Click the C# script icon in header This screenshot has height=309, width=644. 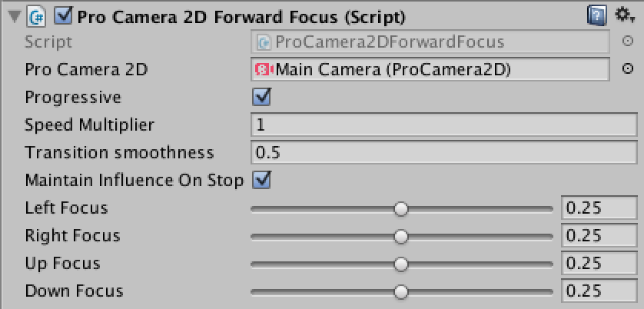[37, 17]
